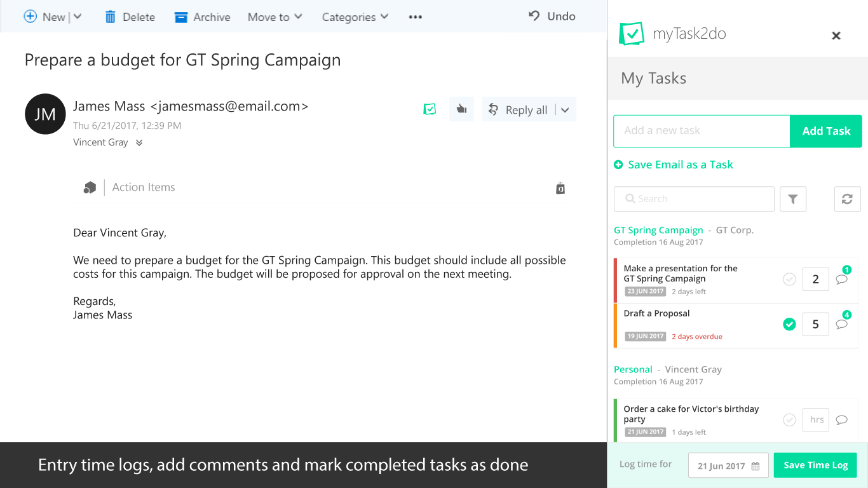
Task: Click the thumbs up like icon
Action: pyautogui.click(x=462, y=109)
